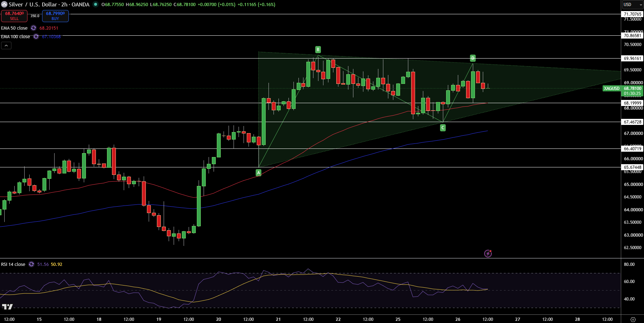Click the 66.40719 price level label
This screenshot has width=644, height=323.
tap(632, 148)
